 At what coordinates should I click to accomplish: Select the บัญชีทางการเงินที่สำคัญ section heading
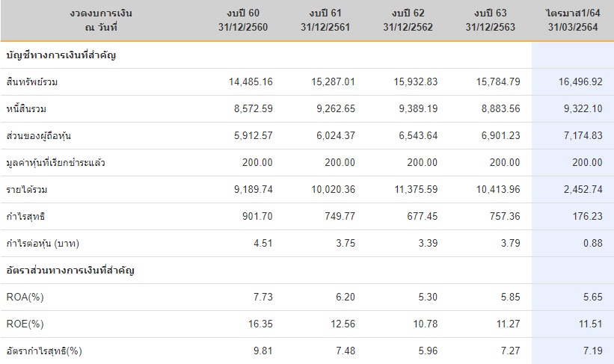pyautogui.click(x=61, y=55)
